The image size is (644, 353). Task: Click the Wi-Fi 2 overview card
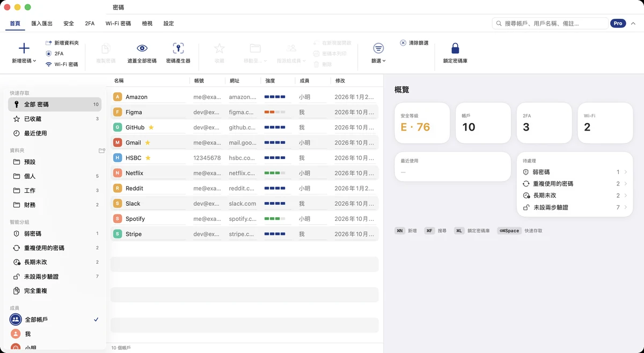[x=606, y=124]
